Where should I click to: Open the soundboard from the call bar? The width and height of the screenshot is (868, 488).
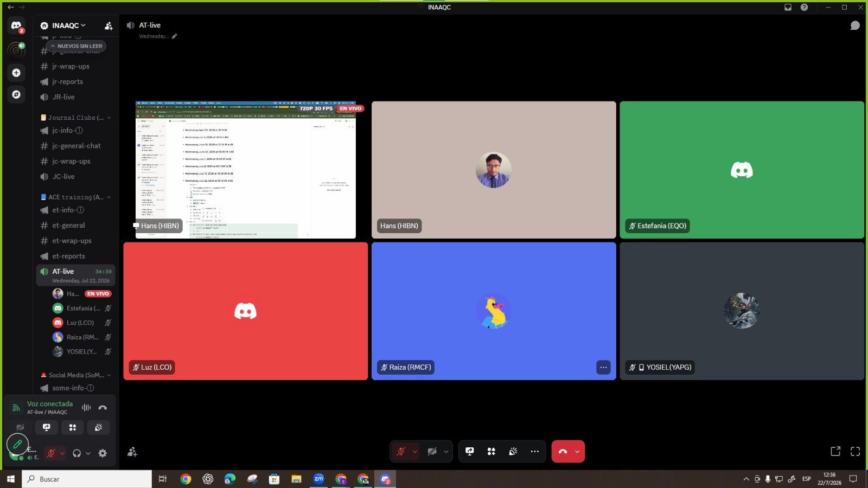point(513,451)
